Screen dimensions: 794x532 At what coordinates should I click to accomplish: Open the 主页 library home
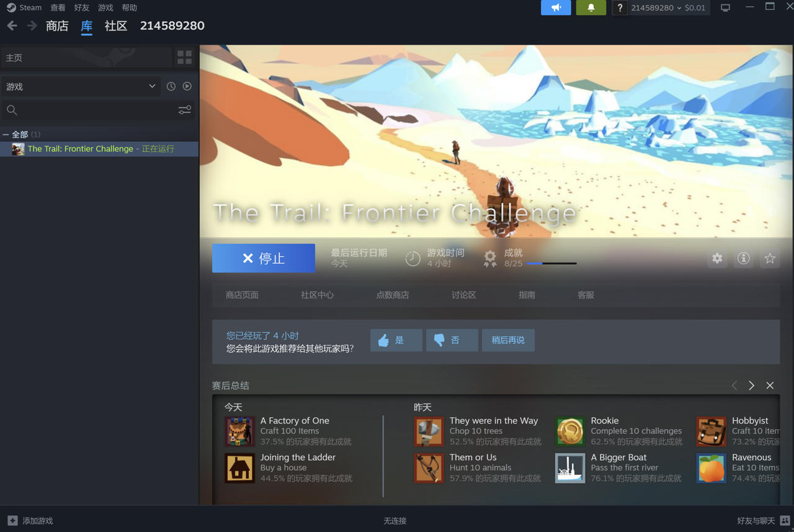tap(87, 57)
